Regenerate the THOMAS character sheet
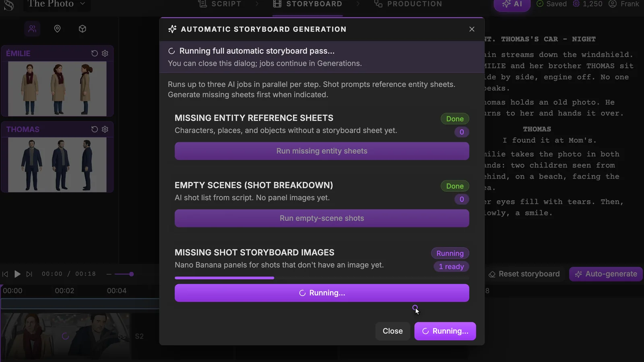644x362 pixels. [x=95, y=129]
